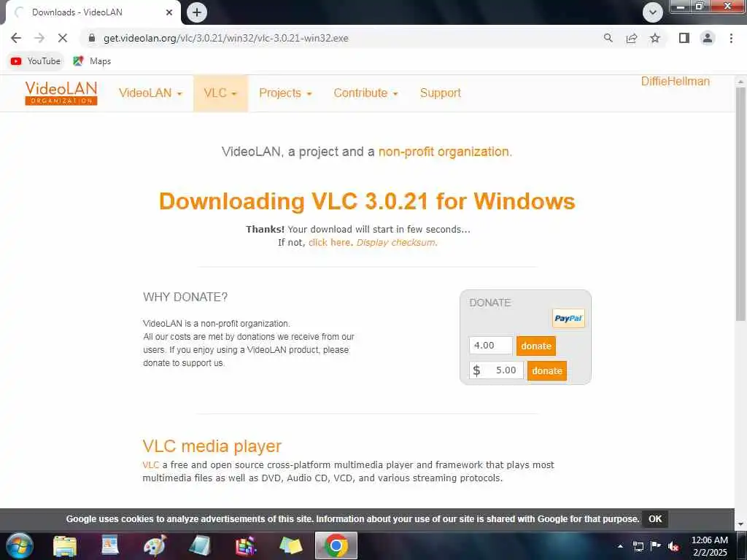Open Action Center flag icon
This screenshot has height=560, width=747.
(656, 546)
